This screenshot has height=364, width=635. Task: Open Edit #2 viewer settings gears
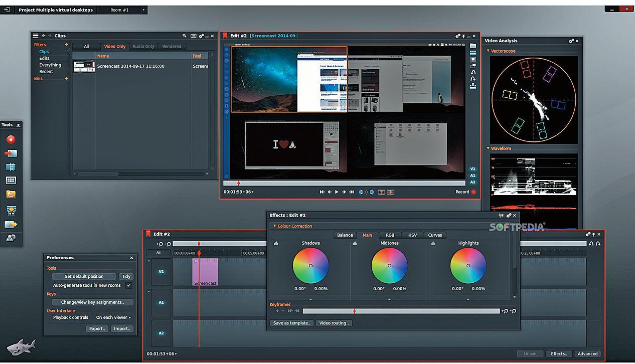pyautogui.click(x=458, y=36)
